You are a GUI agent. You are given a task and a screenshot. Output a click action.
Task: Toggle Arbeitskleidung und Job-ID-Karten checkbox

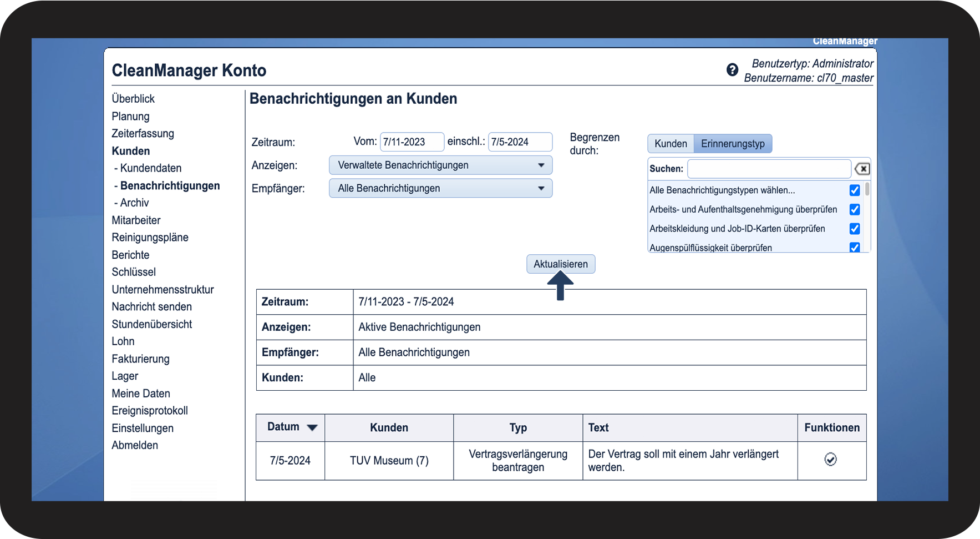[854, 229]
